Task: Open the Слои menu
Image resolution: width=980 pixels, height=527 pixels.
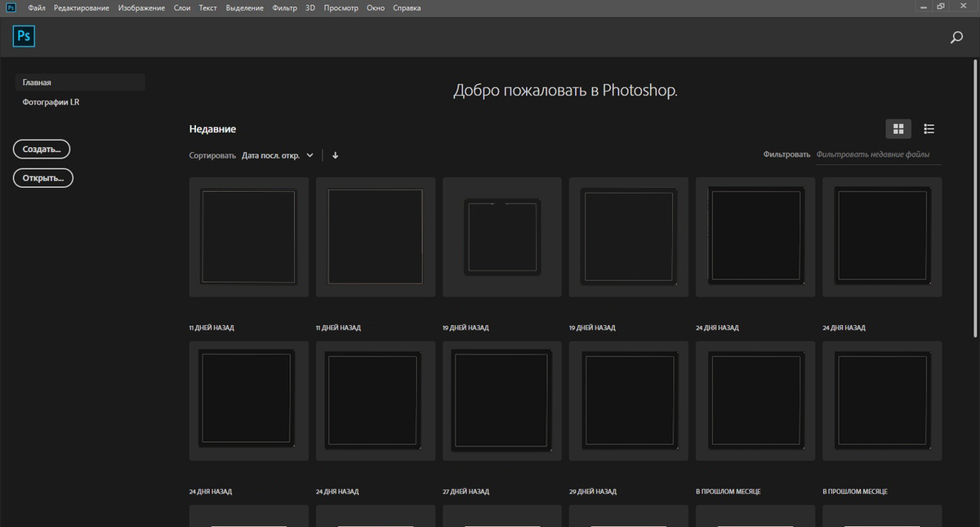Action: (x=182, y=7)
